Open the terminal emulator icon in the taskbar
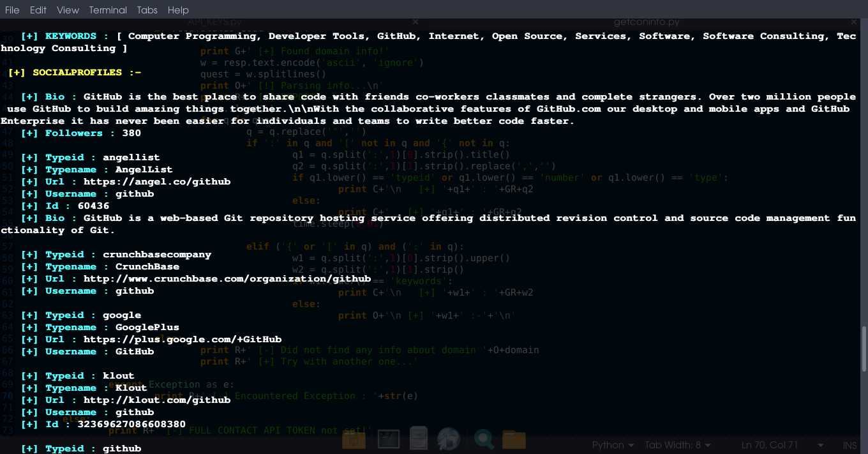 [388, 440]
